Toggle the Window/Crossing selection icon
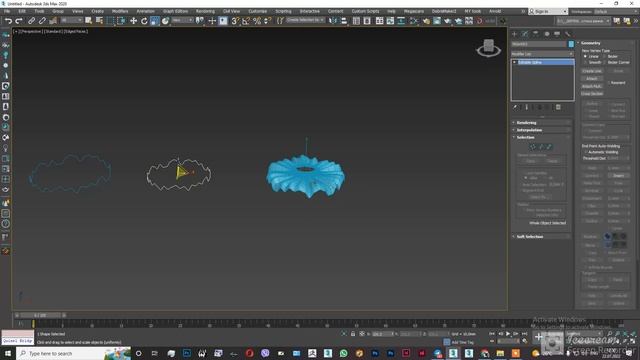The image size is (640, 360). [x=121, y=21]
